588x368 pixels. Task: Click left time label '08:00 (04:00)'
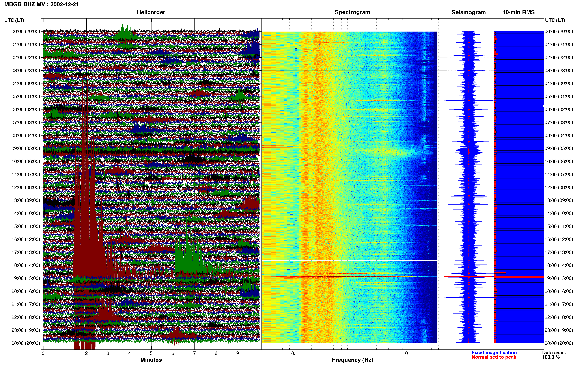click(26, 135)
